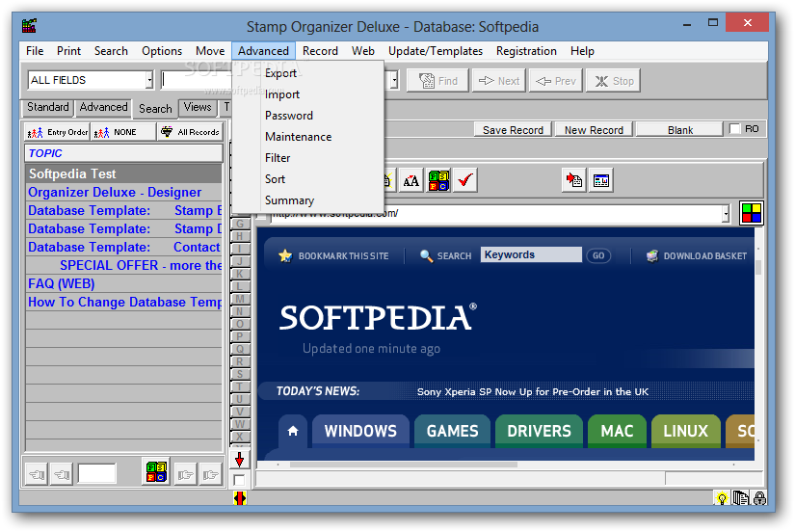Go to last record with rightmost hand button
Image resolution: width=795 pixels, height=532 pixels.
point(211,475)
